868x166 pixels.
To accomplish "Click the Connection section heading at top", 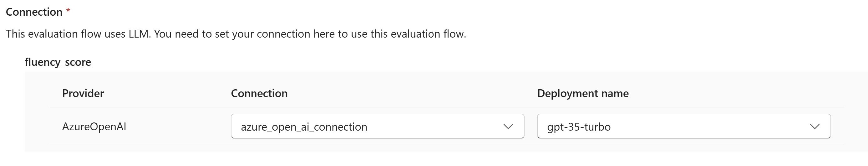I will click(x=34, y=12).
